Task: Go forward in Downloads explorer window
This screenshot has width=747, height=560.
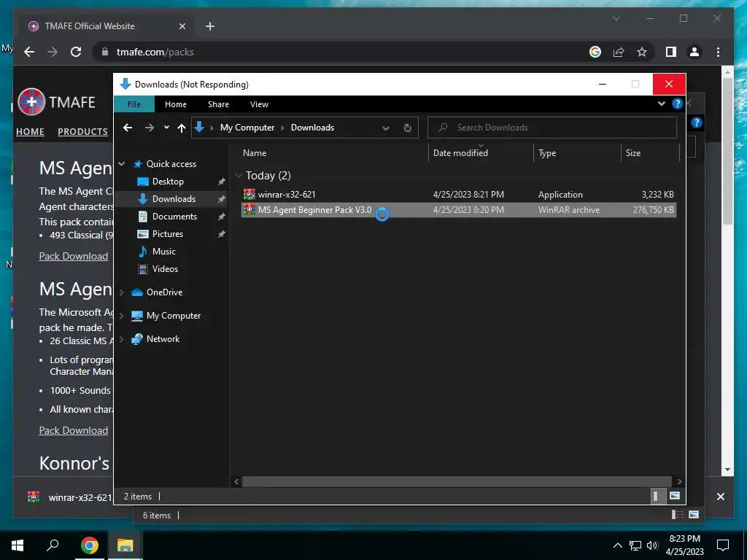Action: 149,128
